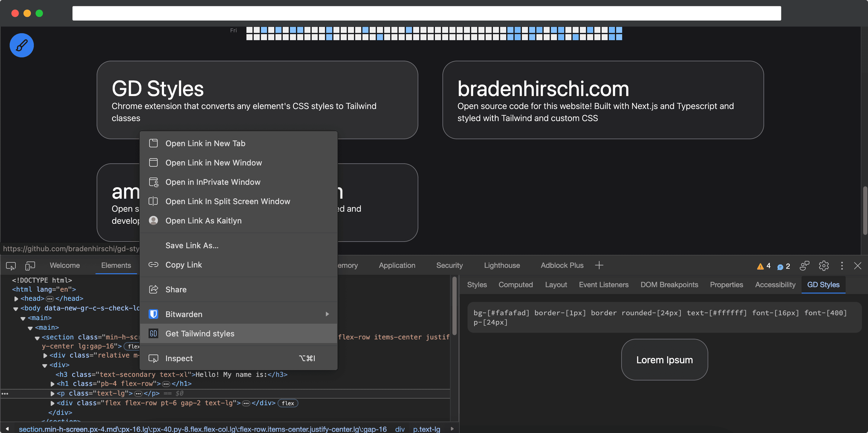This screenshot has width=868, height=433.
Task: Click the blue message count icon
Action: (x=780, y=267)
